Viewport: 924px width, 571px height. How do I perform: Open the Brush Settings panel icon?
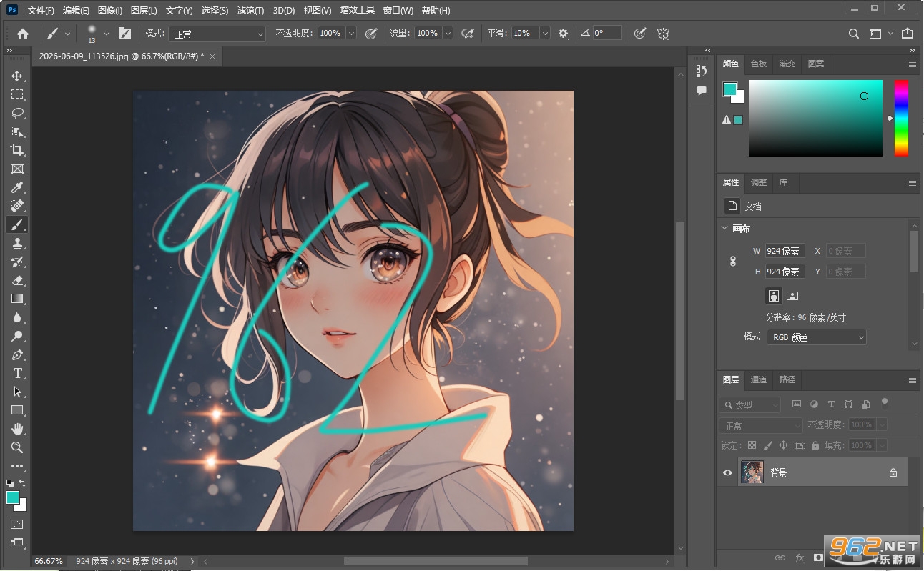(x=124, y=34)
